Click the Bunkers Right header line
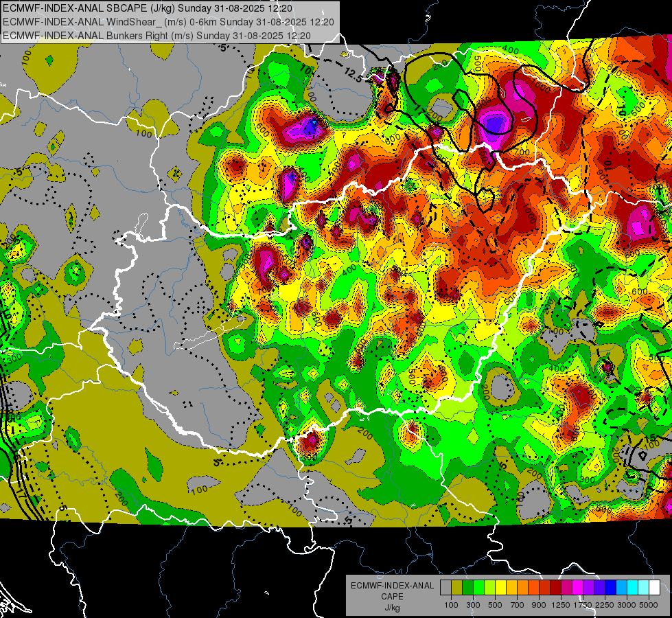 [x=157, y=35]
